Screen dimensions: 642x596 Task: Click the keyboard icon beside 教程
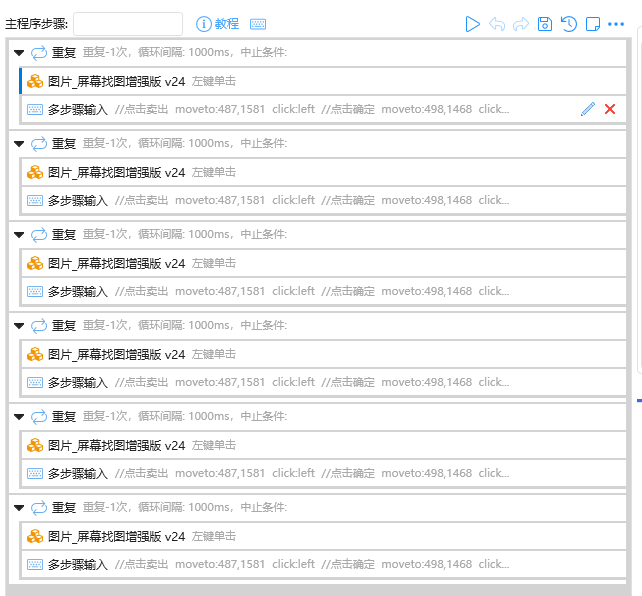pos(258,24)
